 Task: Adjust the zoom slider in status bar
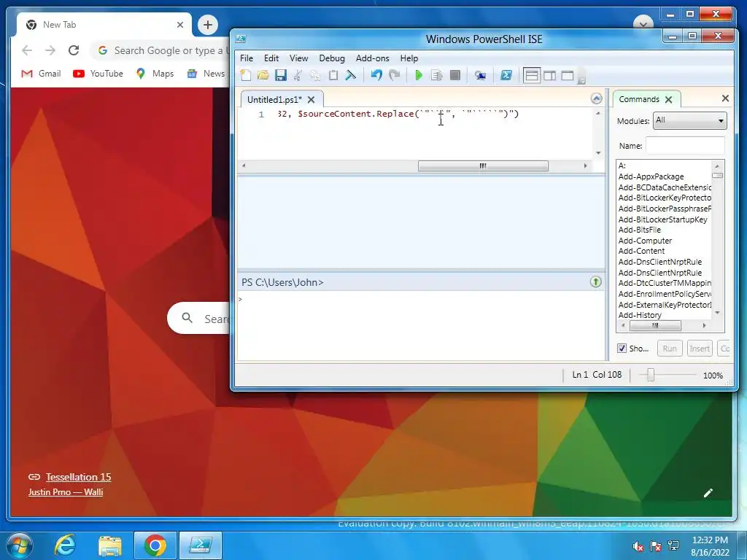tap(650, 376)
